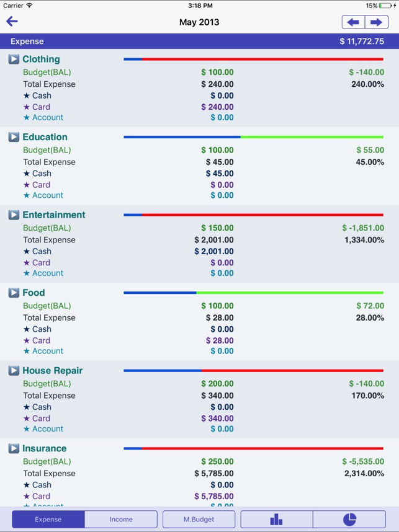
Task: Go to next month with right arrow
Action: (376, 22)
